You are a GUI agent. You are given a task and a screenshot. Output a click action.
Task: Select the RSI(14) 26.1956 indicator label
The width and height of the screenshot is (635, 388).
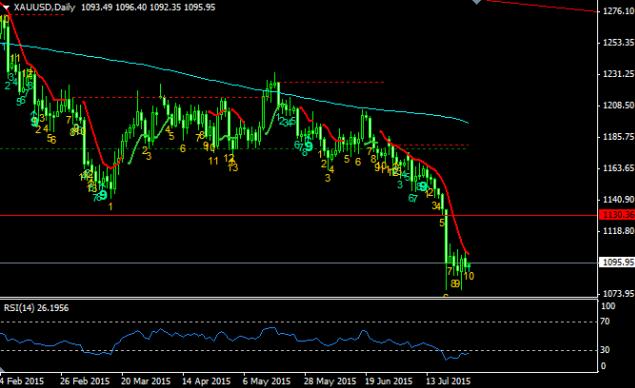pos(36,308)
